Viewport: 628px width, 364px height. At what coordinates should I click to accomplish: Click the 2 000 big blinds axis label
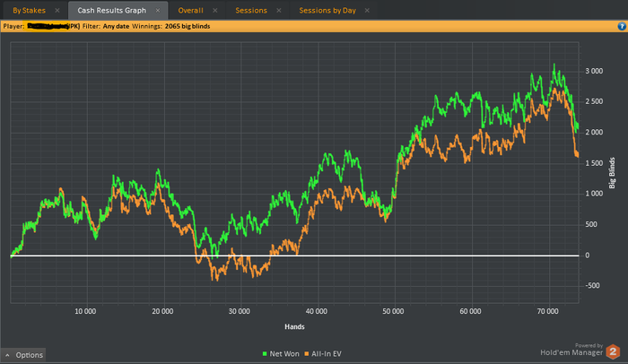(x=594, y=133)
